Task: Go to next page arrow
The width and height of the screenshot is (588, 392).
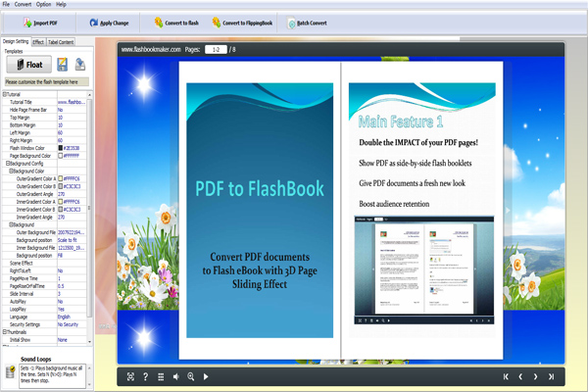Action: click(x=535, y=376)
